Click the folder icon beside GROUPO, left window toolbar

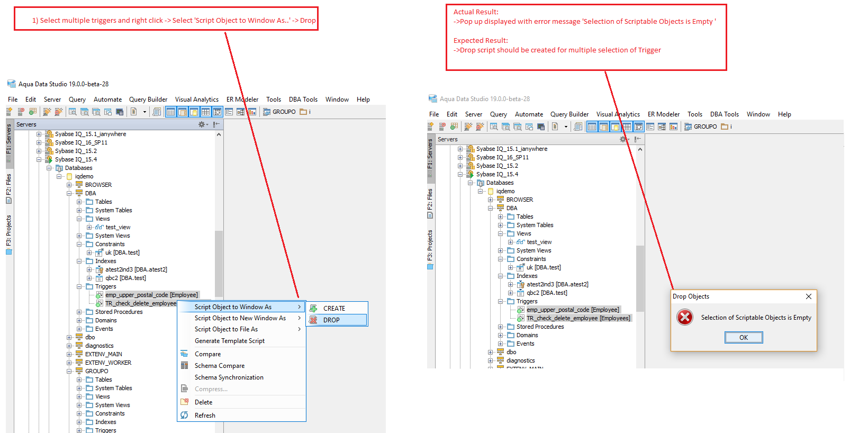(303, 112)
